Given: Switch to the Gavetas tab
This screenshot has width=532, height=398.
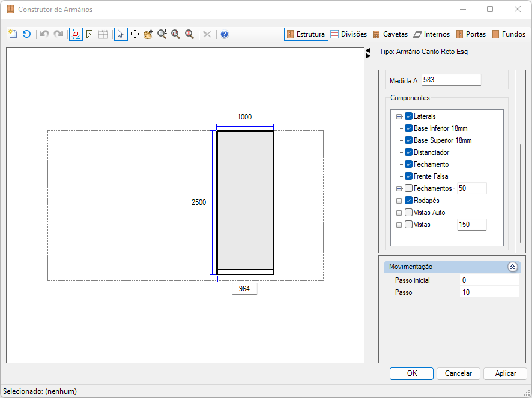Looking at the screenshot, I should [390, 34].
